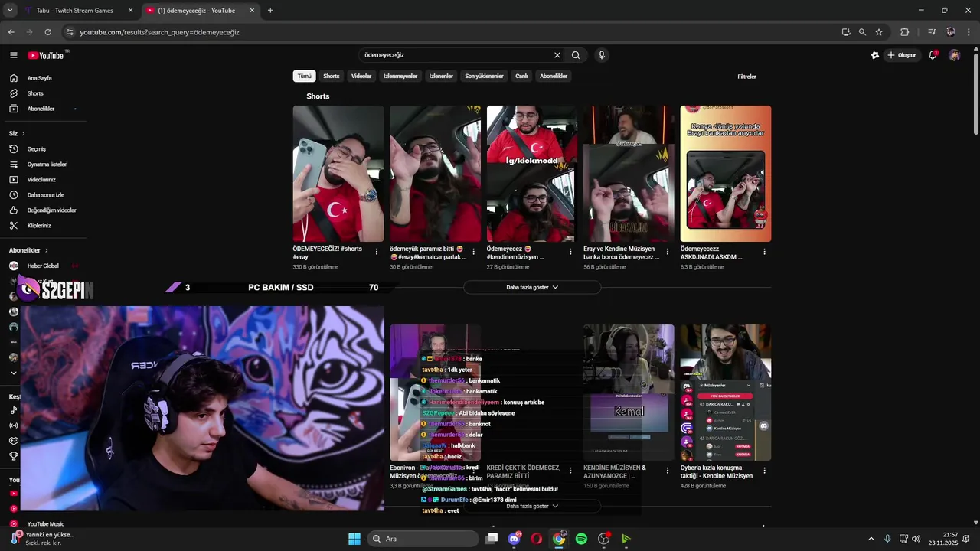Click the browser address bar

click(452, 32)
